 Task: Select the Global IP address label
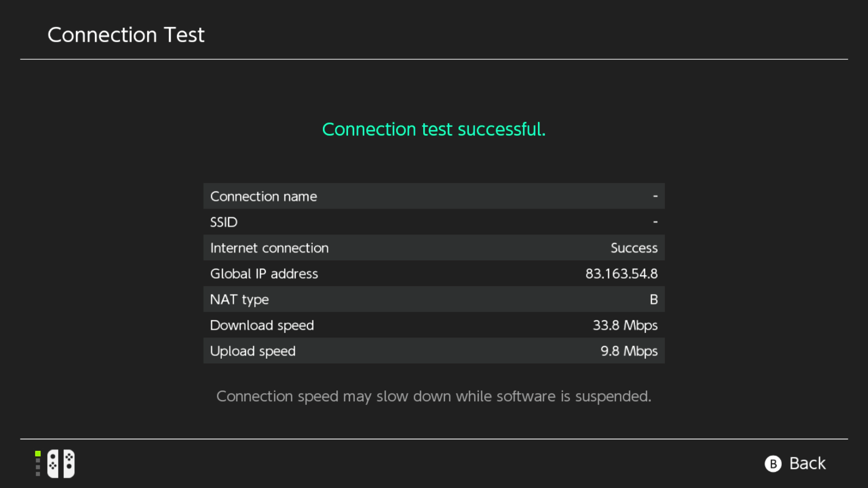264,274
